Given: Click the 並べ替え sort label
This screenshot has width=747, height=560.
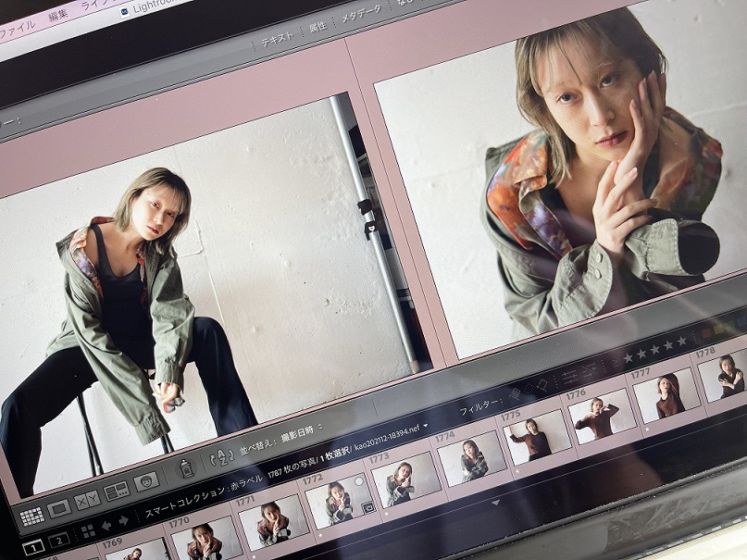Looking at the screenshot, I should (x=256, y=447).
